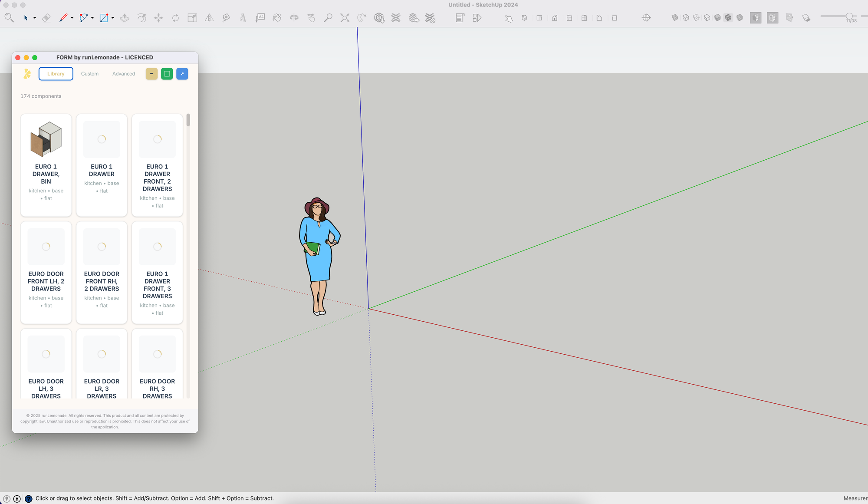Viewport: 868px width, 504px height.
Task: Select the 3D Text tool
Action: point(243,18)
